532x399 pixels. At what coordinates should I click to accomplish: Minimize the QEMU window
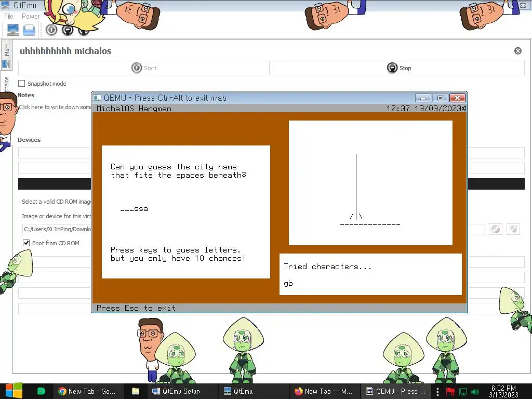423,98
